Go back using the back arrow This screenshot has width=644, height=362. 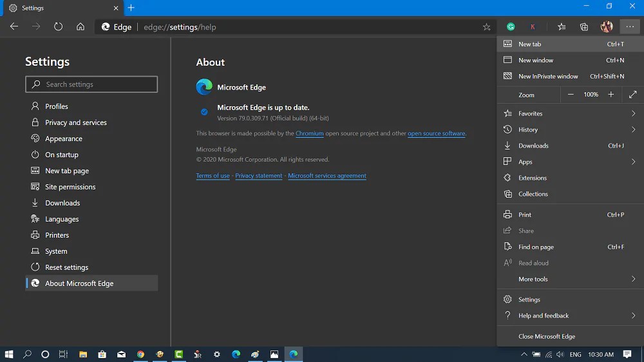[x=14, y=26]
